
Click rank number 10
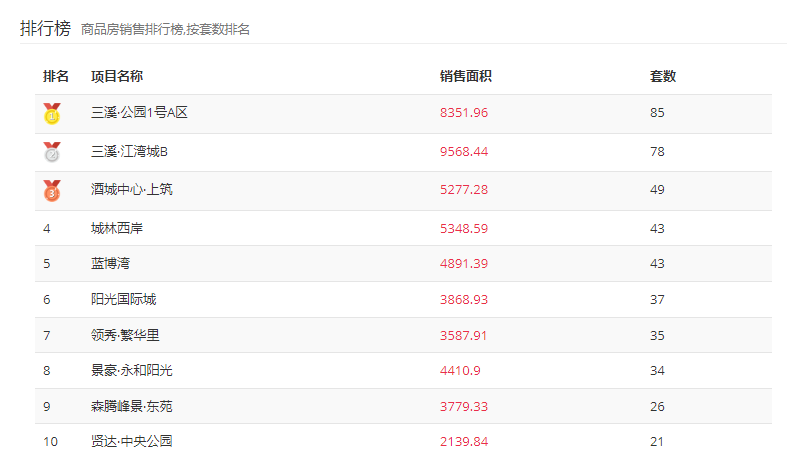click(x=50, y=441)
